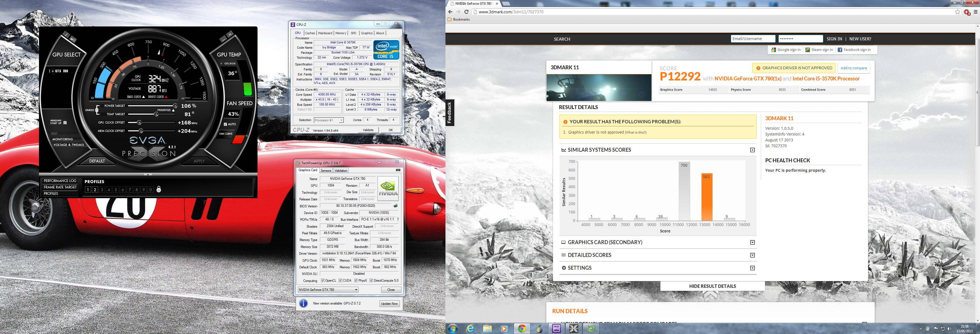
Task: Click the Intel Core i5 logo in CPU-Z
Action: click(386, 50)
